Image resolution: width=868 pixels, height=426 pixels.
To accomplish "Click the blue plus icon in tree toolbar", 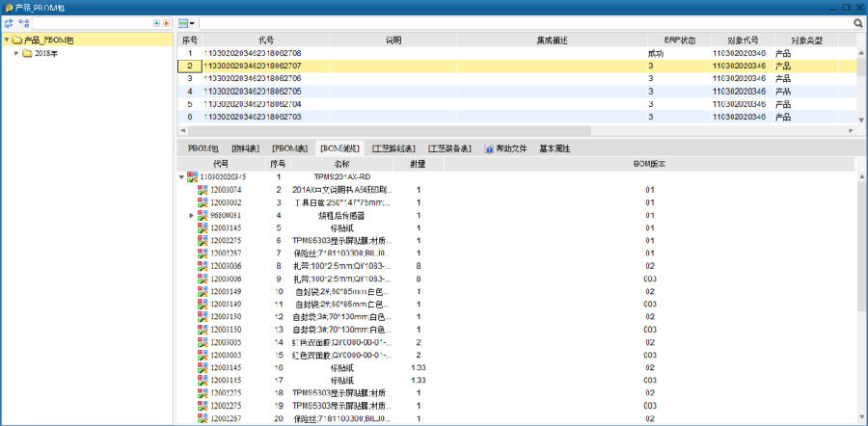I will coord(157,21).
